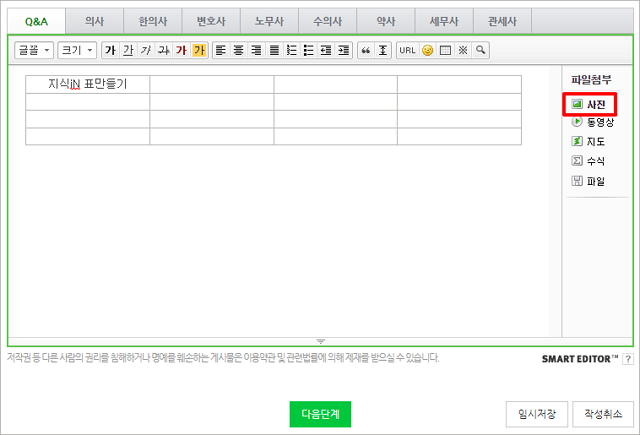Viewport: 640px width, 435px height.
Task: Open the 글꼴 font dropdown
Action: [34, 50]
